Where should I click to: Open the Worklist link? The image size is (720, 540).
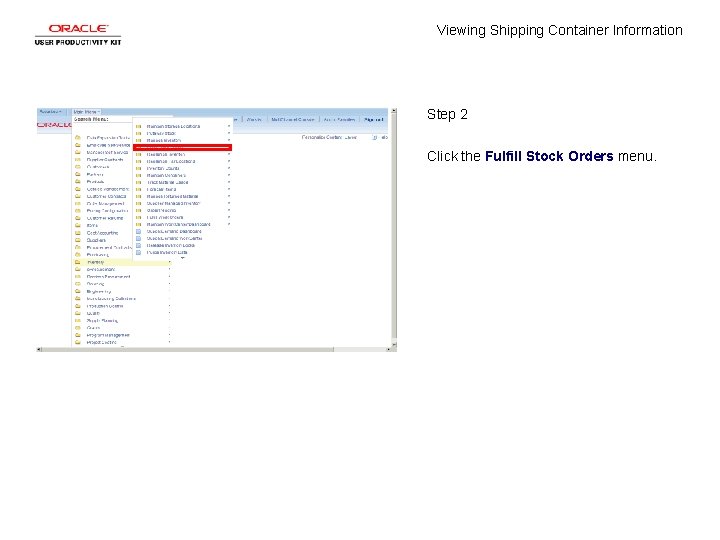(254, 119)
